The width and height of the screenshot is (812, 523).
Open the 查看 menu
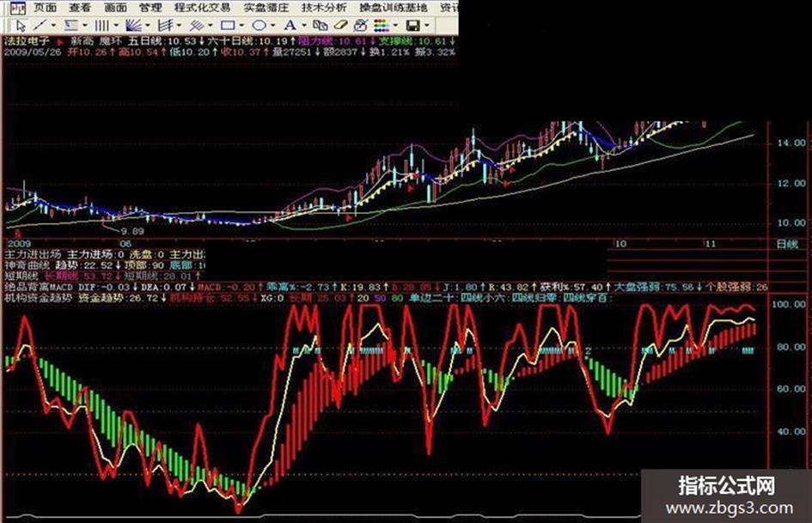coord(79,8)
